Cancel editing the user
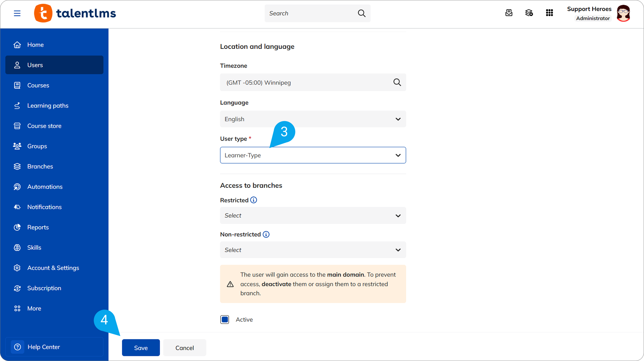This screenshot has width=644, height=361. (x=185, y=348)
